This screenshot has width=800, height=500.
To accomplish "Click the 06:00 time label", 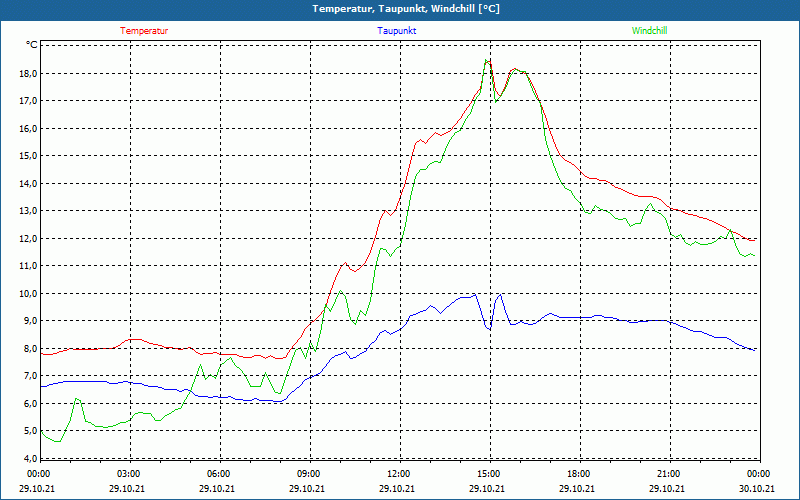I will 219,474.
